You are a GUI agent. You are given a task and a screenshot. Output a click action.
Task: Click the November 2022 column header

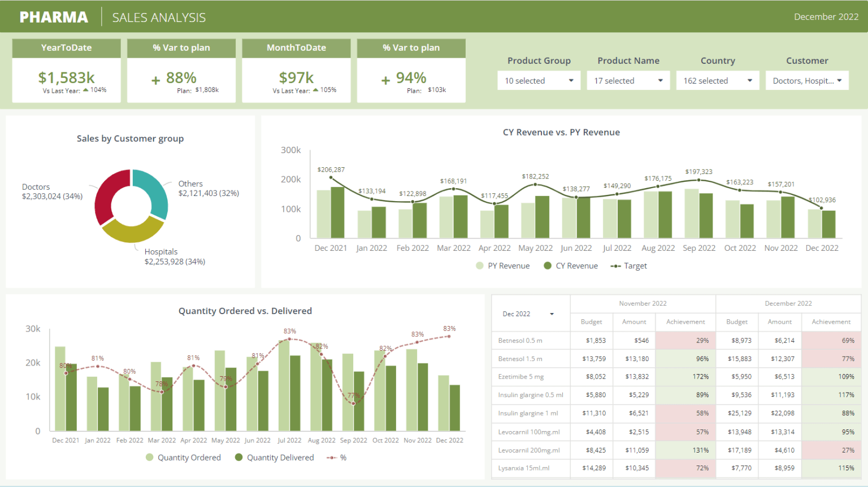643,303
